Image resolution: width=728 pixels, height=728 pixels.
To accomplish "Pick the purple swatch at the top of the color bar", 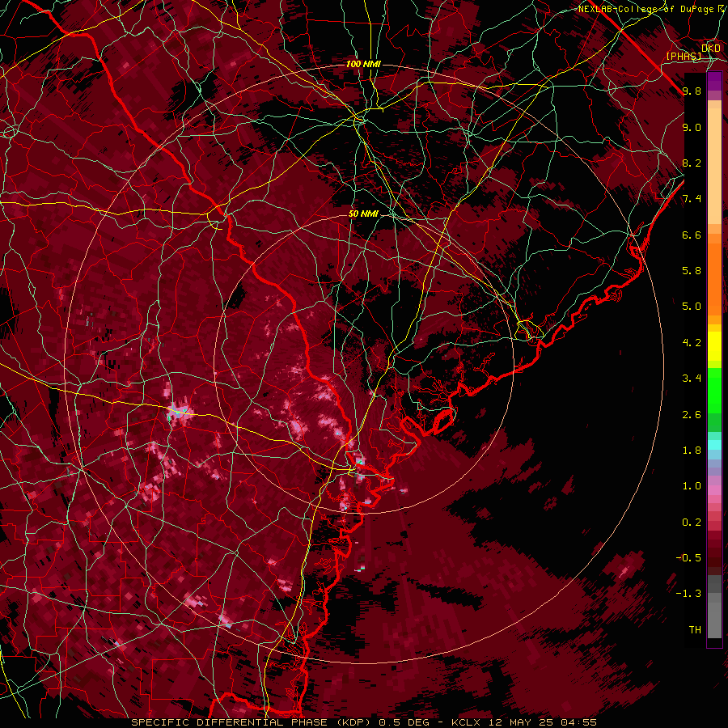I will [x=714, y=81].
